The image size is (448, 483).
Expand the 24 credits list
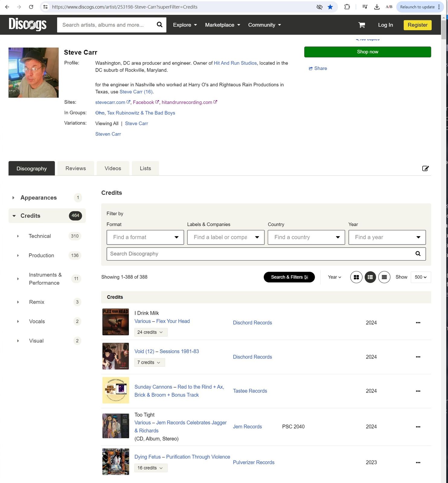tap(150, 332)
